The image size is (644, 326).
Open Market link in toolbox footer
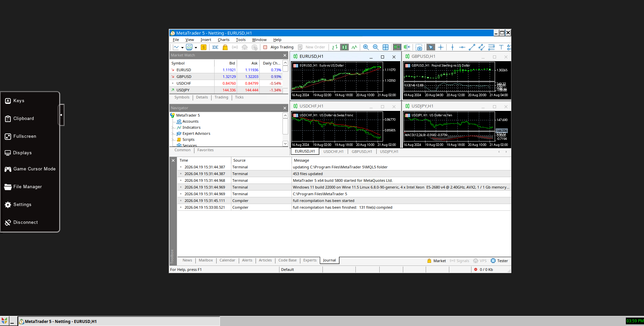pos(437,261)
